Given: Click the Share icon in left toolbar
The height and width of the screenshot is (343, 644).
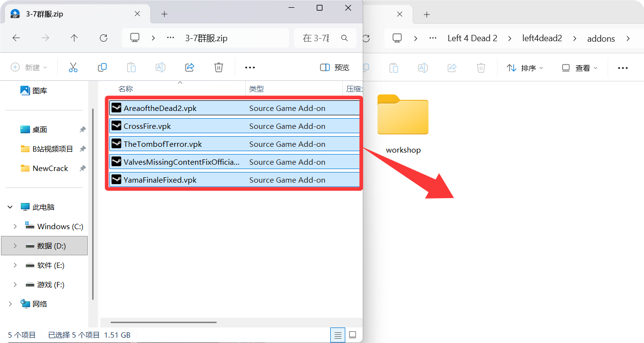Looking at the screenshot, I should click(190, 67).
